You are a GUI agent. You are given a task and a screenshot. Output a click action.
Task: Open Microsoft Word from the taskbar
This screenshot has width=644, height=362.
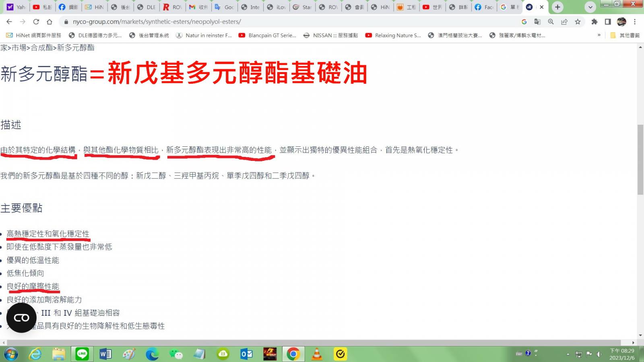click(105, 354)
